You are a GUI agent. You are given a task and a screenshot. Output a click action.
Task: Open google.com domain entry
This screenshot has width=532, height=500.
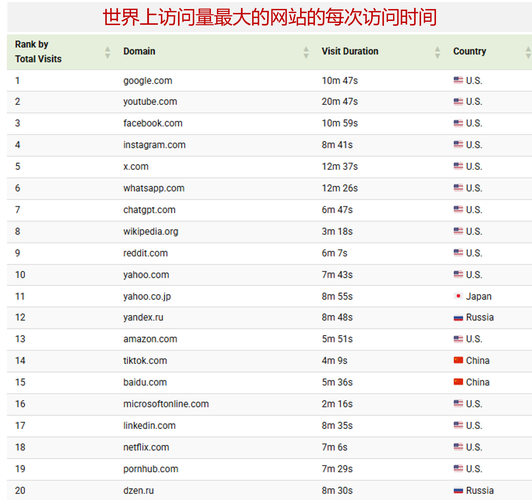[148, 81]
